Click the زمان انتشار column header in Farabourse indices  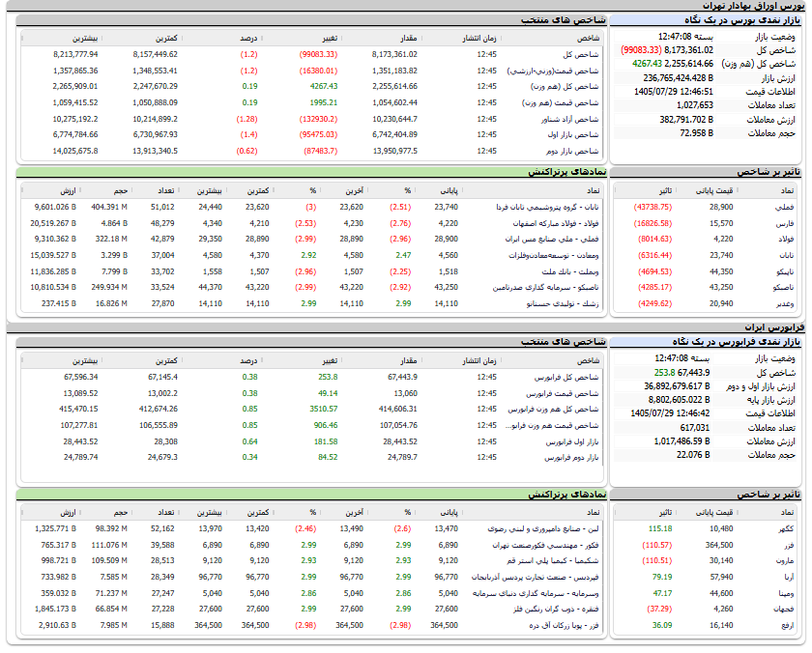479,360
